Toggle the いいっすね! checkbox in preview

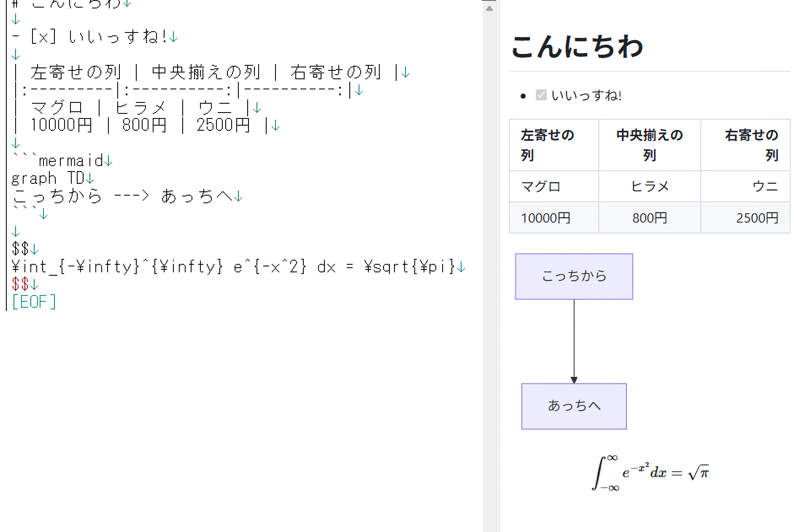coord(541,95)
